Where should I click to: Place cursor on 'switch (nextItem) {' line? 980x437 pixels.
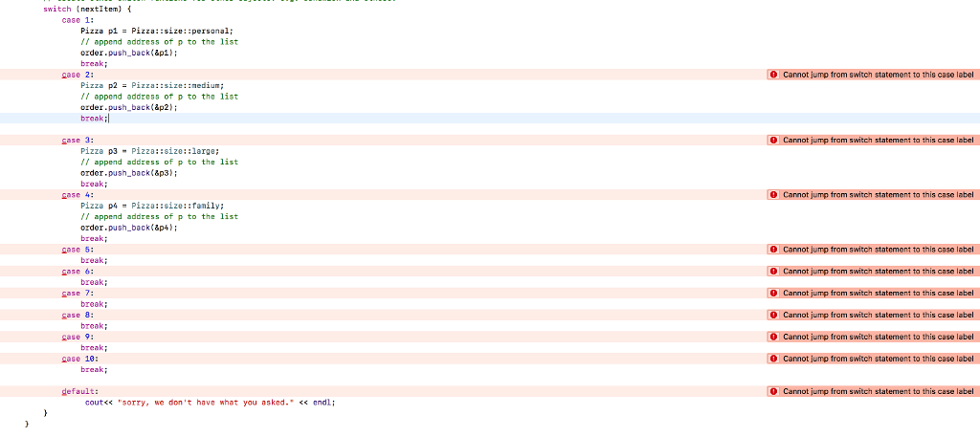pyautogui.click(x=87, y=10)
